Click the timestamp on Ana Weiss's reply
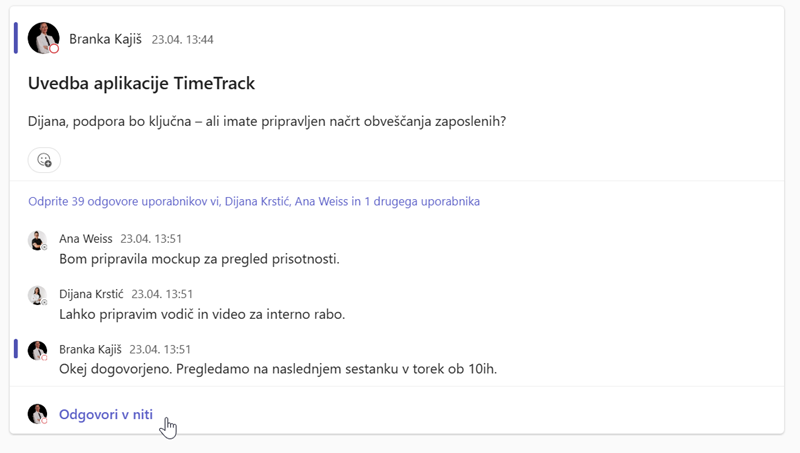The height and width of the screenshot is (453, 800). pos(151,239)
